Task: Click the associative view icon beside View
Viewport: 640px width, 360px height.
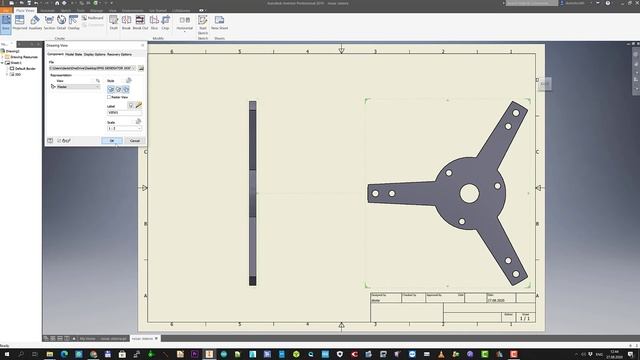Action: (98, 81)
